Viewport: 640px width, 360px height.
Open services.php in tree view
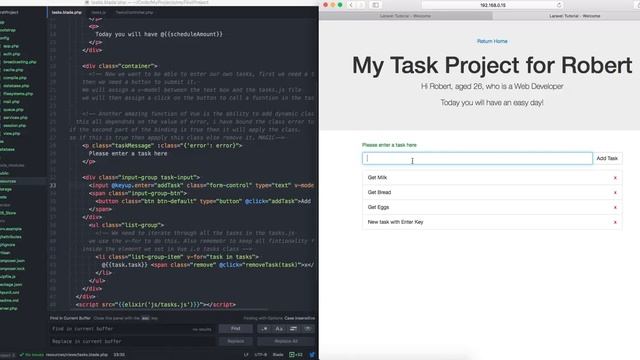16,118
